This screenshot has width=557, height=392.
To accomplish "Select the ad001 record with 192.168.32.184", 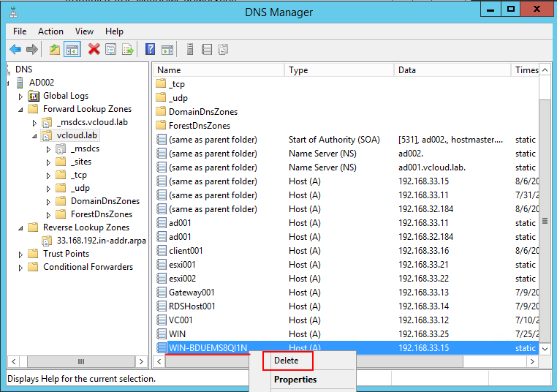I will [346, 237].
